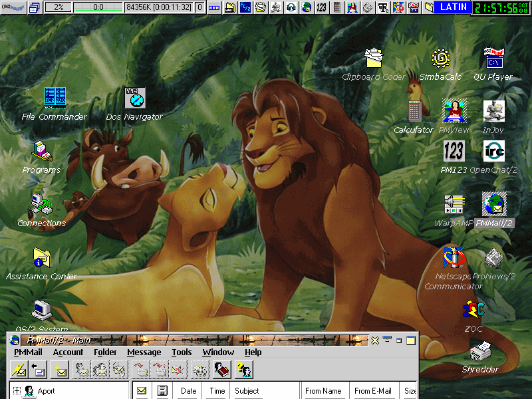Open the OpenChat/2 desktop icon
The width and height of the screenshot is (532, 399).
(x=493, y=151)
